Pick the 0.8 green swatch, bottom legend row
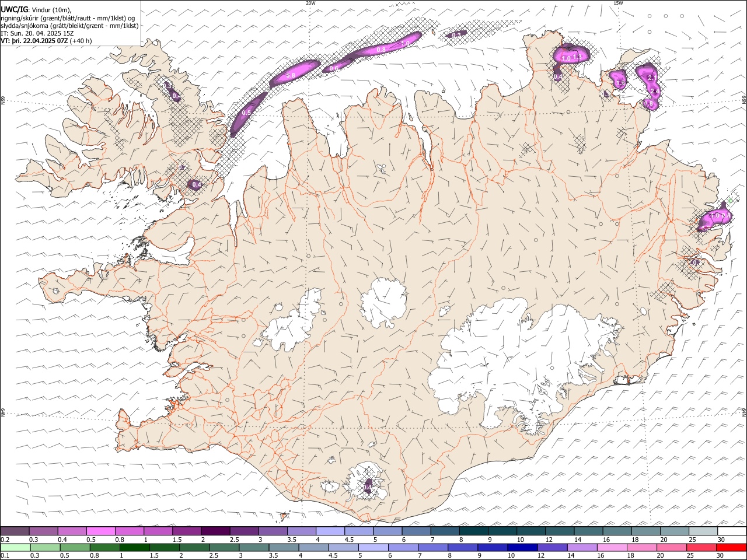Image resolution: width=747 pixels, height=560 pixels. point(105,547)
